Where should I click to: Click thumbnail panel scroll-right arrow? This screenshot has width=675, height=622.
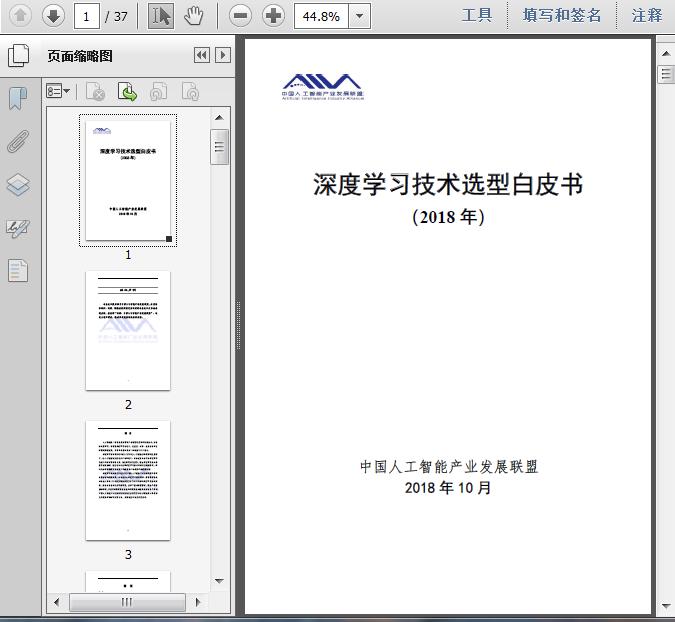coord(198,602)
